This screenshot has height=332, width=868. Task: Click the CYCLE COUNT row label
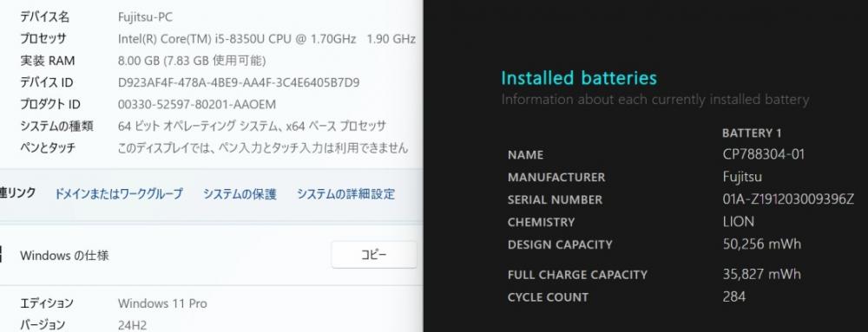548,297
